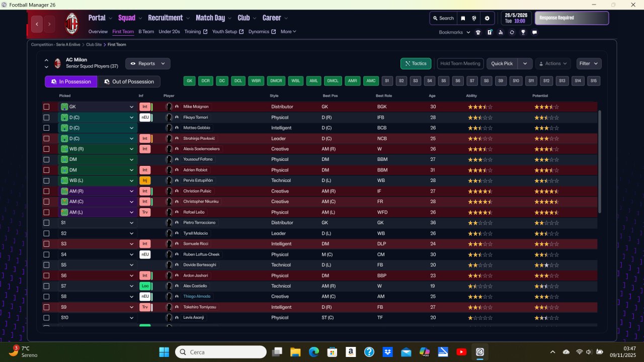Viewport: 644px width, 362px height.
Task: Open the Edge browser in the taskbar
Action: coord(313,352)
